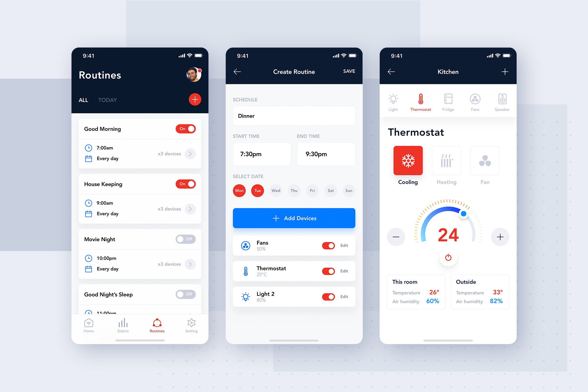Click the schedule name input field Dinner
This screenshot has width=588, height=392.
click(x=293, y=116)
